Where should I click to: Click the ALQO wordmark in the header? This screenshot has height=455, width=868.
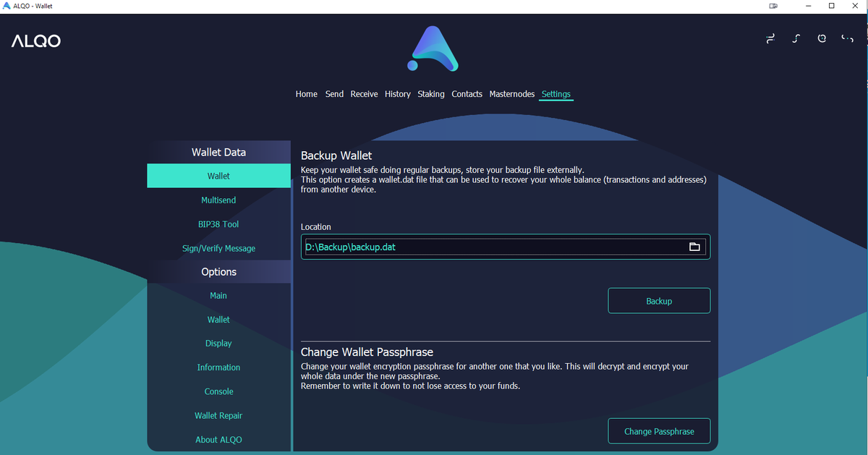pyautogui.click(x=36, y=41)
